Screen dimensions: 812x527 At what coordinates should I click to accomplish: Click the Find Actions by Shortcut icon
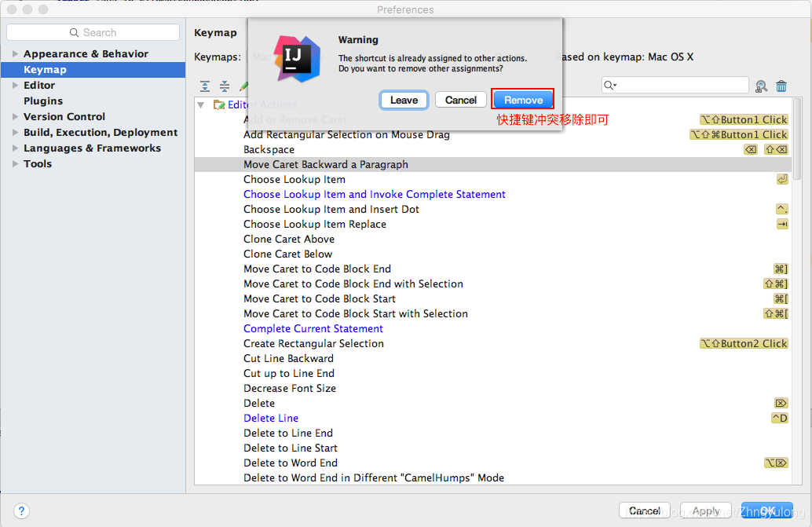[x=761, y=86]
